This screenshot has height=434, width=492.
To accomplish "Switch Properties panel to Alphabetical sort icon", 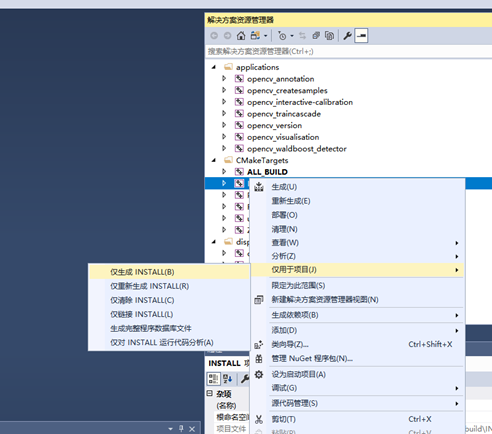I will tap(228, 379).
